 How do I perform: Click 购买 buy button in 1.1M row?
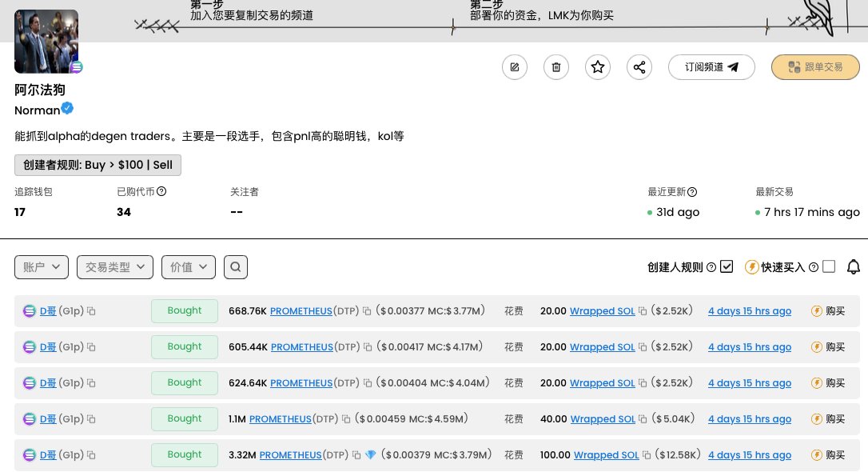pyautogui.click(x=828, y=419)
